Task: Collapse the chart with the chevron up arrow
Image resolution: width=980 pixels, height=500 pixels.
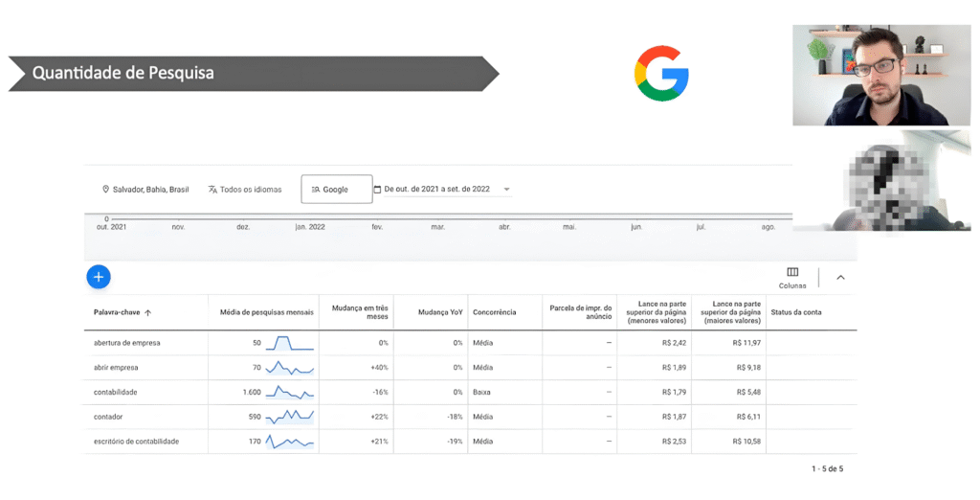Action: point(840,278)
